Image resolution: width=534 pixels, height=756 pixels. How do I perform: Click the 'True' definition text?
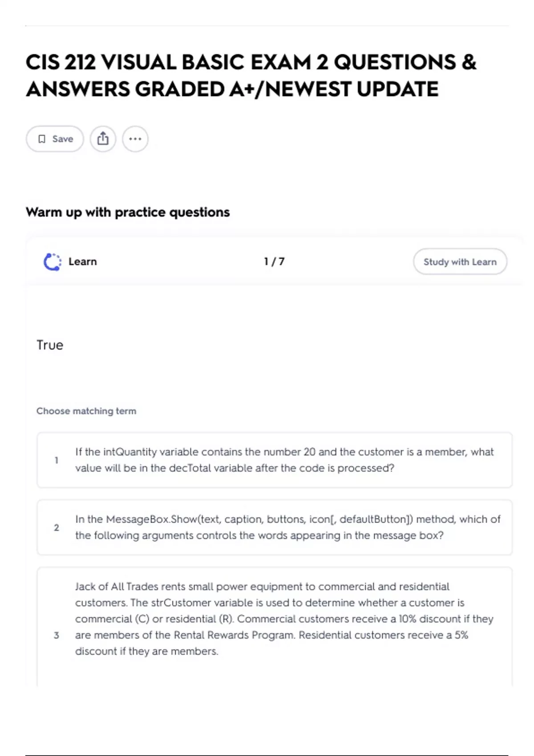click(x=50, y=345)
